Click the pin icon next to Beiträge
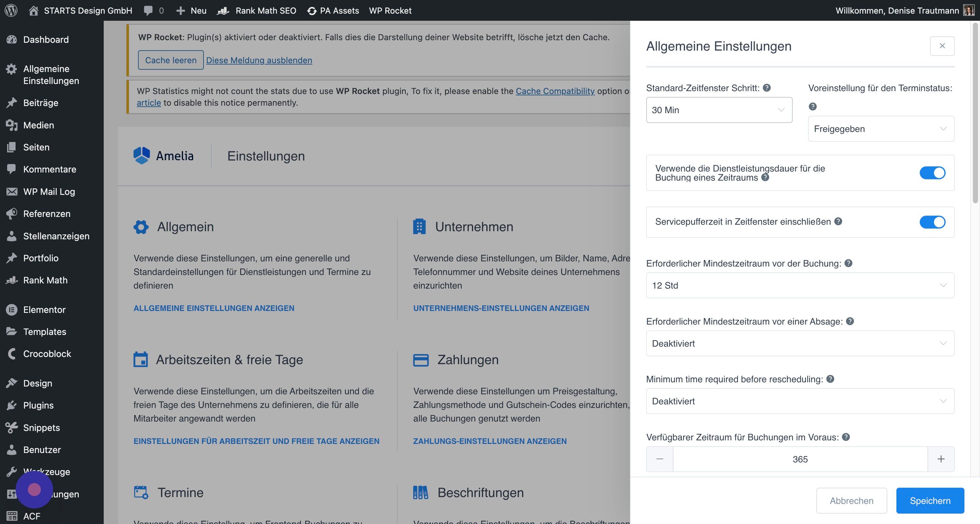 coord(12,103)
